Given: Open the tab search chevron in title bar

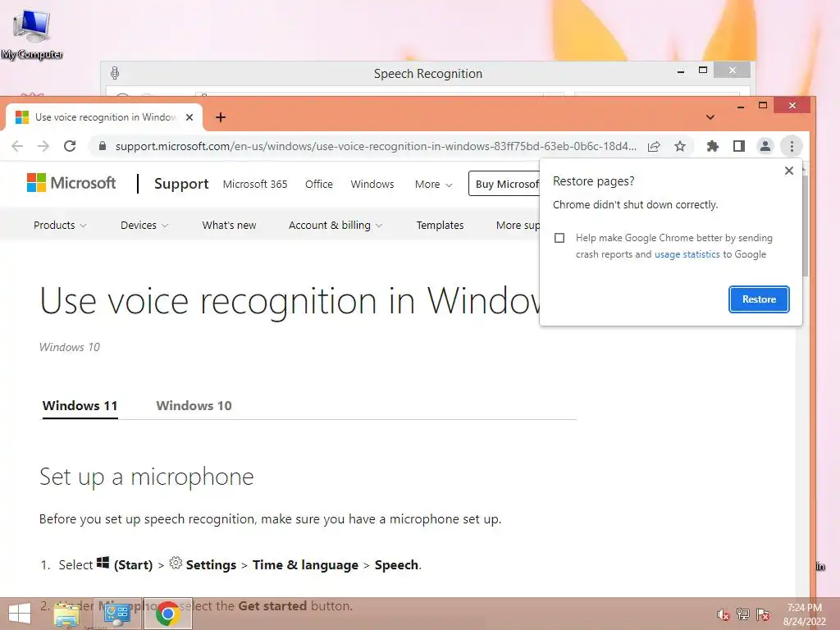Looking at the screenshot, I should pos(710,117).
